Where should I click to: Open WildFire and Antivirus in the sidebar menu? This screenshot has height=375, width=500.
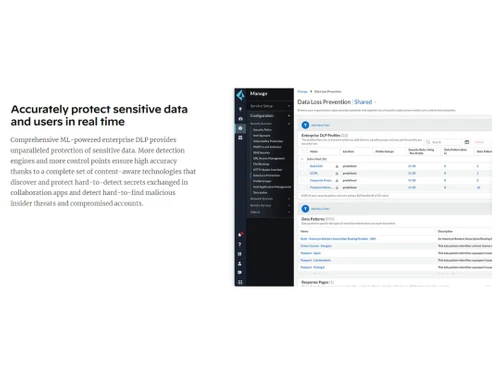point(267,147)
